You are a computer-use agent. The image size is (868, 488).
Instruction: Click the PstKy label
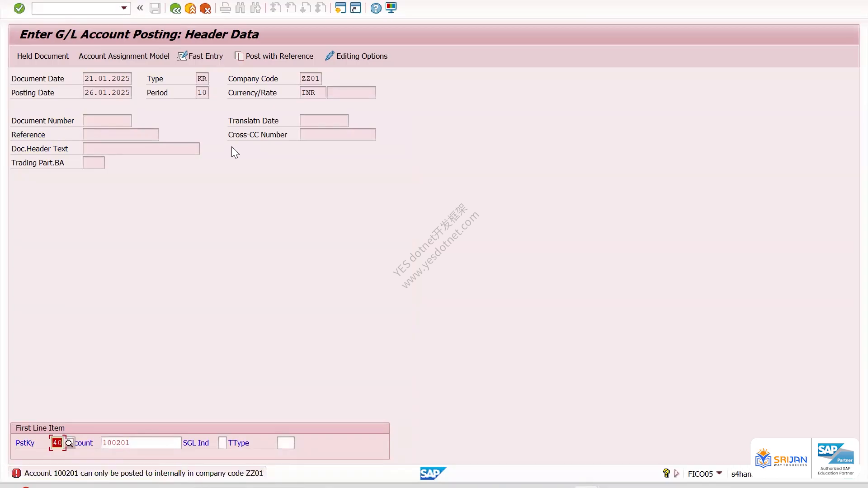click(x=25, y=443)
